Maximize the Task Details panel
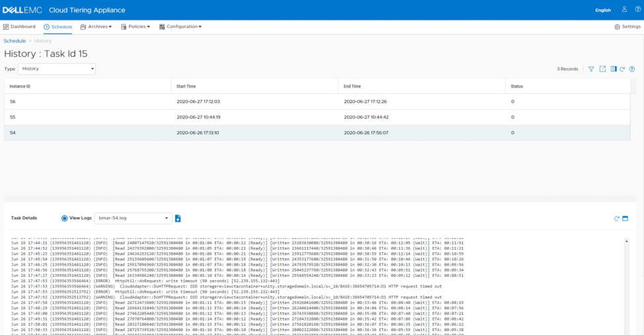 (x=625, y=218)
